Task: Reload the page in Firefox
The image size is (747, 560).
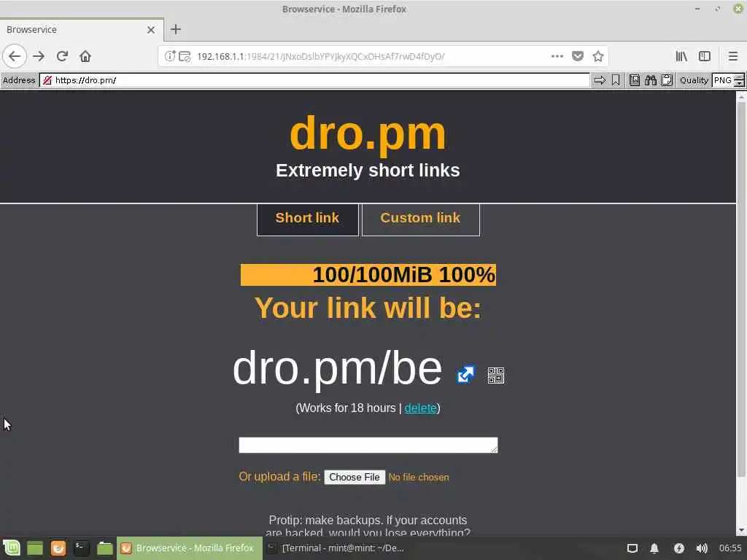Action: point(62,56)
